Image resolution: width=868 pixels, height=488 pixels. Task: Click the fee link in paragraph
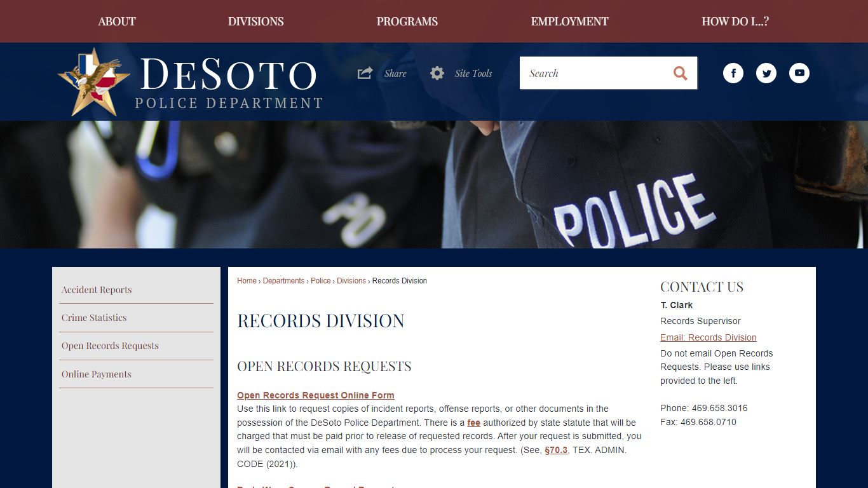click(474, 423)
